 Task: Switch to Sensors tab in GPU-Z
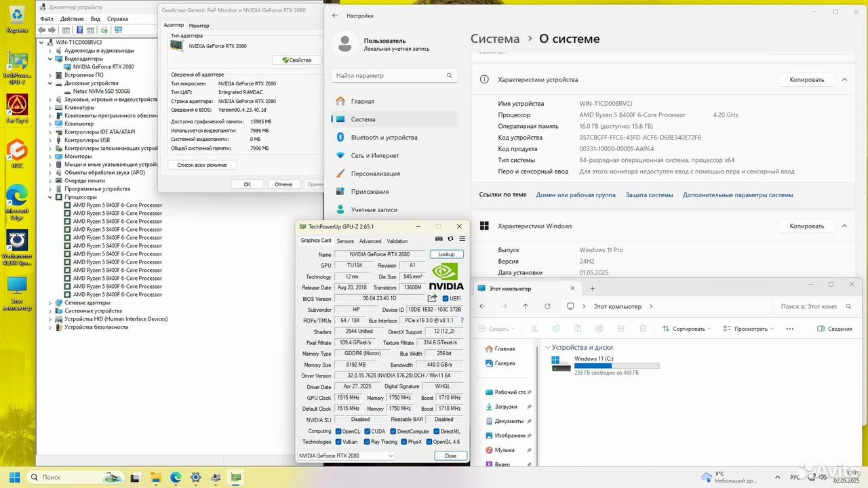click(x=345, y=241)
